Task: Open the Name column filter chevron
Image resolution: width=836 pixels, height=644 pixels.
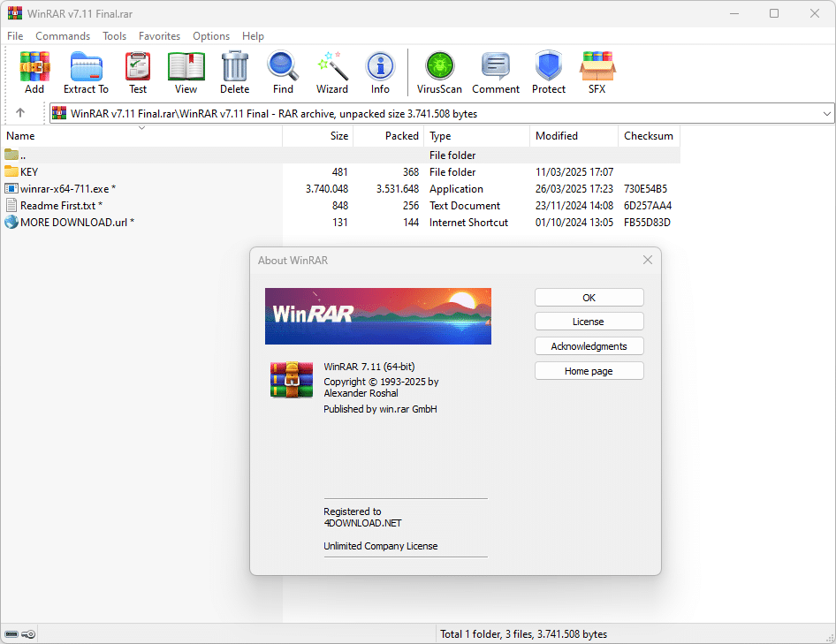Action: point(141,127)
